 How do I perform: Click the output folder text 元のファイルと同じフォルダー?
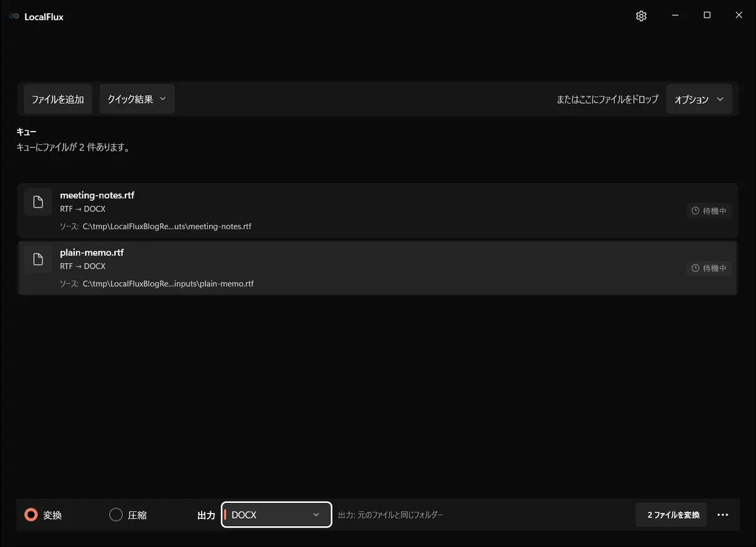pyautogui.click(x=400, y=515)
